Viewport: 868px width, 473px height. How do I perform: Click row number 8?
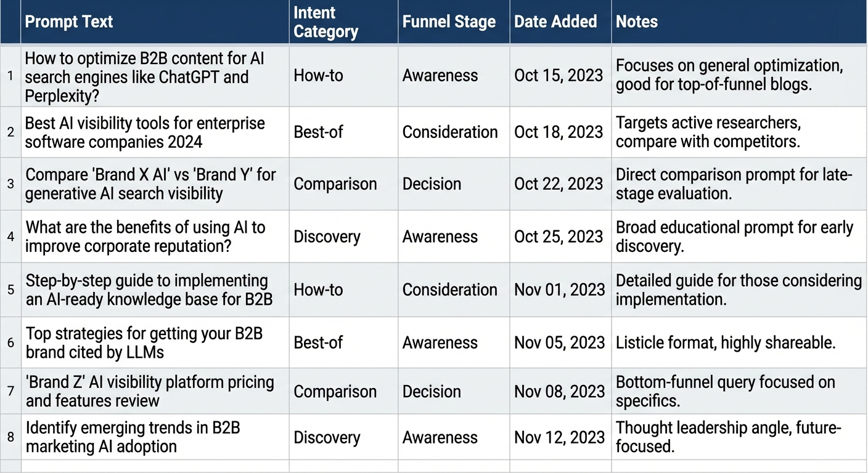(10, 437)
